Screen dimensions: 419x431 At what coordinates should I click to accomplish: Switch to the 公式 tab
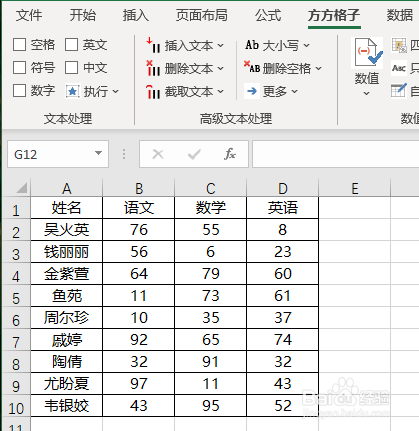click(268, 15)
